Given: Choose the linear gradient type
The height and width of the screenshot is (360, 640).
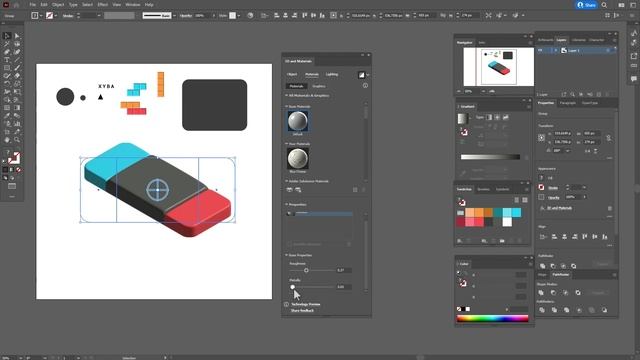Looking at the screenshot, I should tap(489, 117).
